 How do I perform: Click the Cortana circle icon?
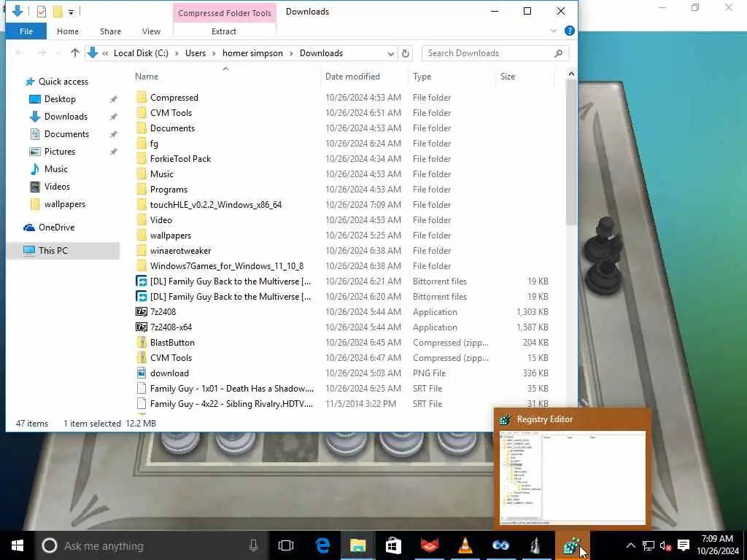pos(50,545)
